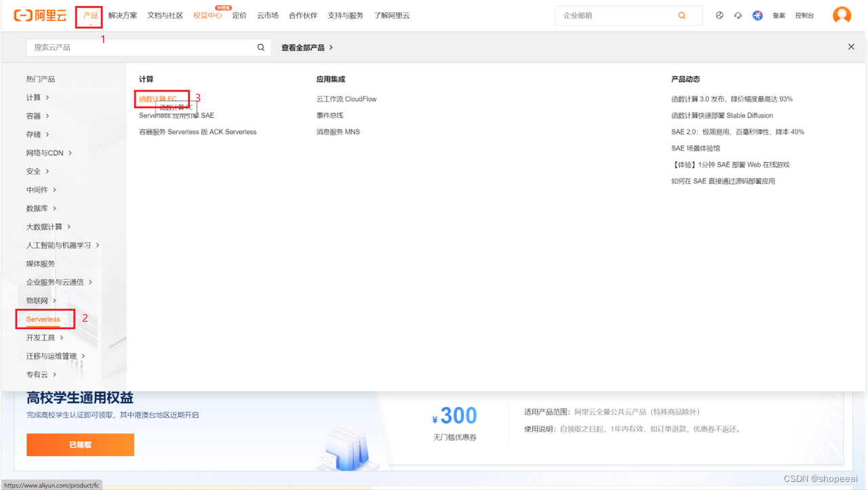868x490 pixels.
Task: Select 媒体服务 in the sidebar
Action: click(41, 263)
